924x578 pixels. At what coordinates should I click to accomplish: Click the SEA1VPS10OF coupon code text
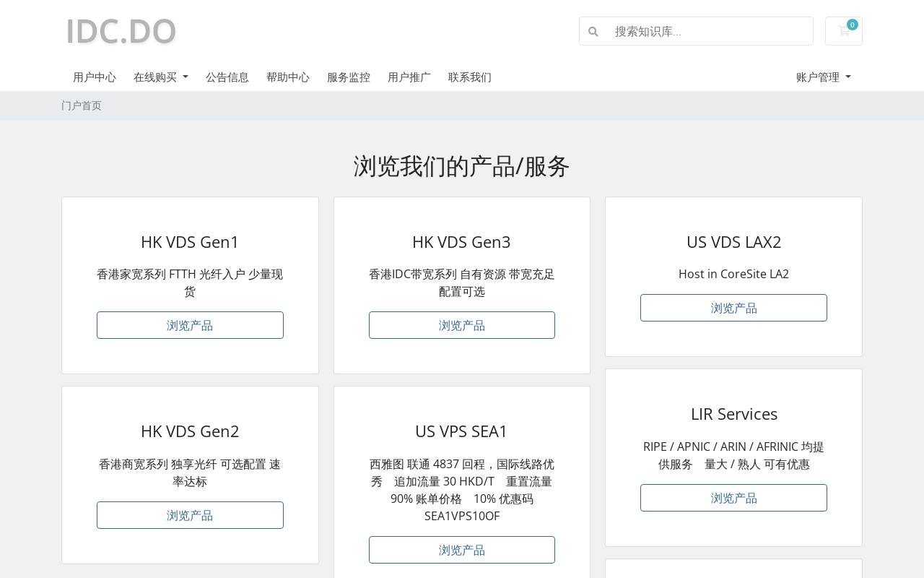pos(462,516)
